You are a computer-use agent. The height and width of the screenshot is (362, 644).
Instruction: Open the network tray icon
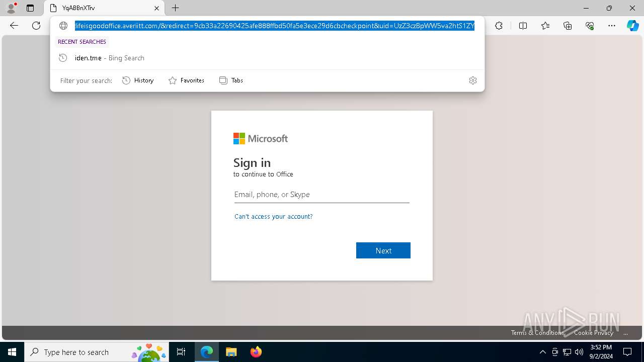[567, 352]
